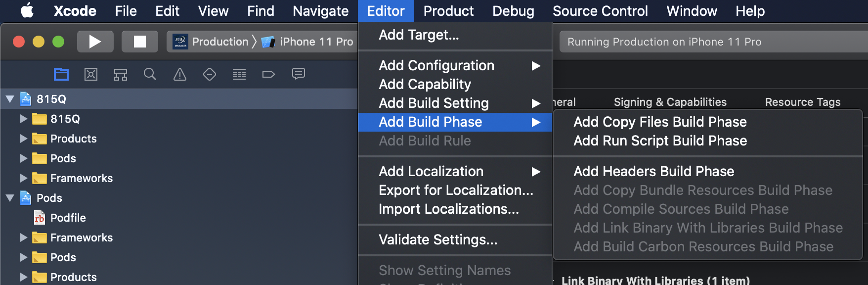Open the Report navigator icon
Screen dimensions: 868x285
[299, 74]
